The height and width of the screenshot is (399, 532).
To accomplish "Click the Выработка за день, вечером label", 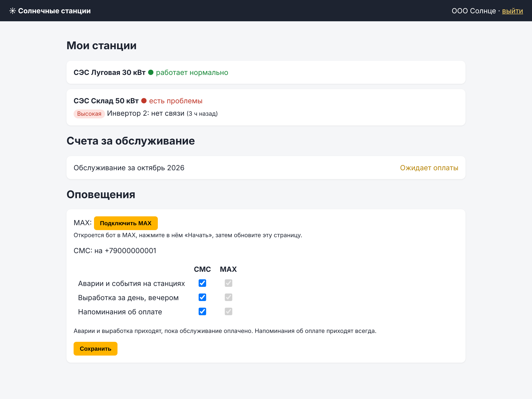I will click(128, 297).
